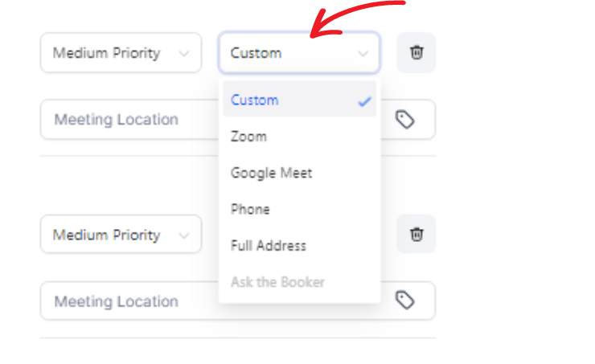The width and height of the screenshot is (595, 364).
Task: Select the highlighted Custom option
Action: 300,99
